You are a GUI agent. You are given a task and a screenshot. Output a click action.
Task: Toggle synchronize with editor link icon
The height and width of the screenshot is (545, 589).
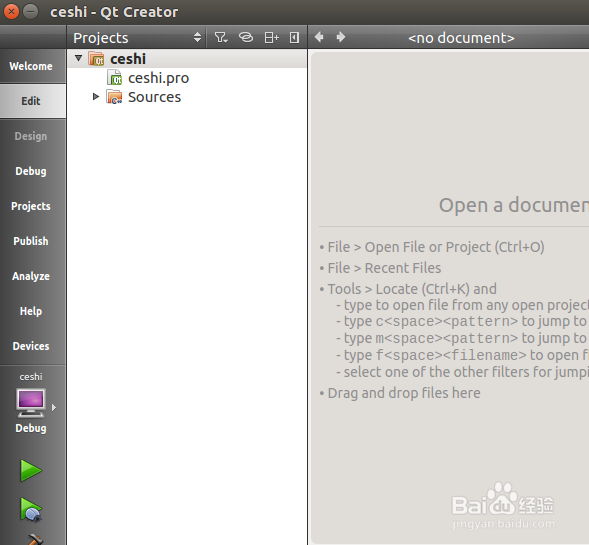click(246, 38)
